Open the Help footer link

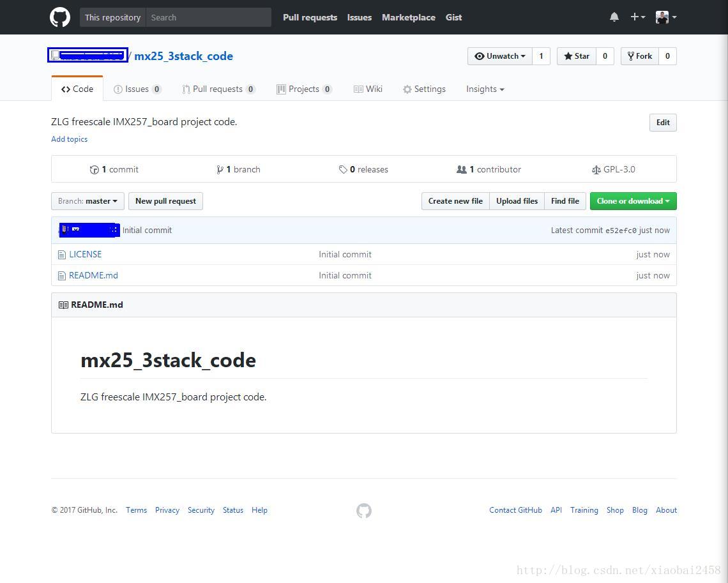[x=259, y=510]
